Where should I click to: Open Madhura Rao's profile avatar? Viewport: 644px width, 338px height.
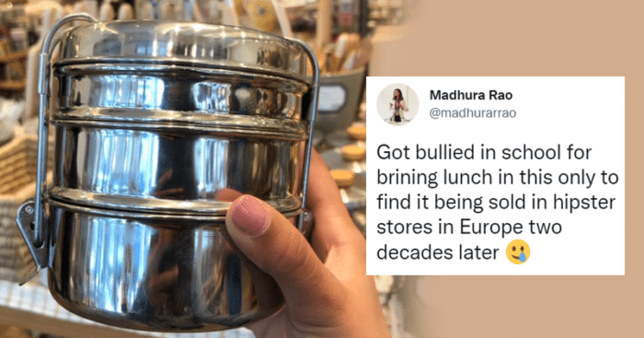pos(397,104)
